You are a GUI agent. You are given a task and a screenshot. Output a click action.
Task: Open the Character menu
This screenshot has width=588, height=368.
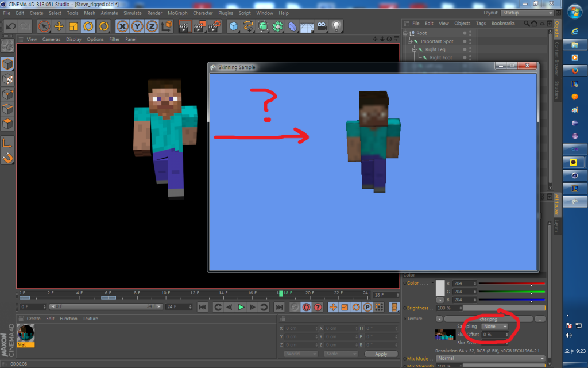(203, 13)
